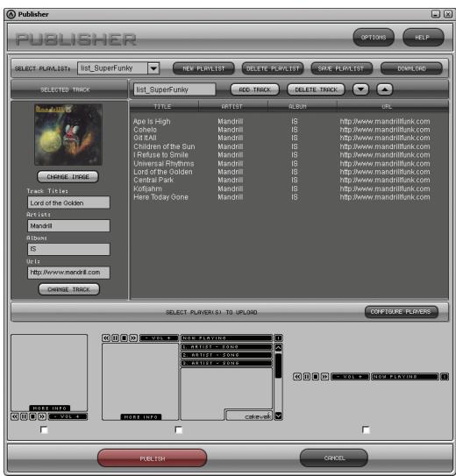Click the playlist player's scroll-down arrow
Image resolution: width=456 pixels, height=476 pixels.
(x=278, y=416)
